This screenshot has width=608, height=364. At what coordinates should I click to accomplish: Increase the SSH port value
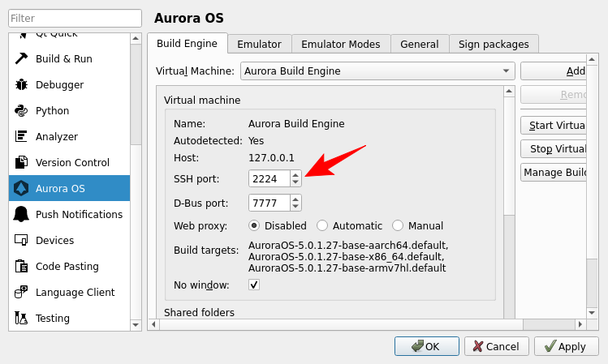point(295,174)
